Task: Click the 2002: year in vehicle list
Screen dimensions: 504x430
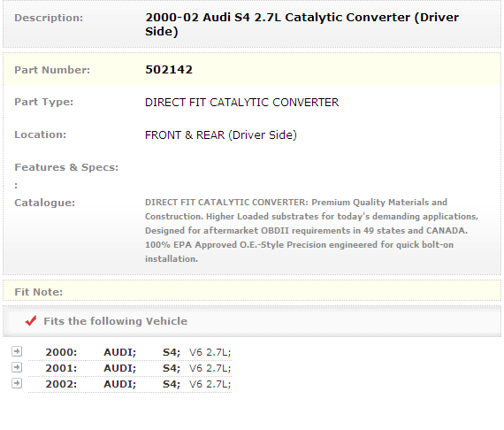Action: click(x=61, y=384)
